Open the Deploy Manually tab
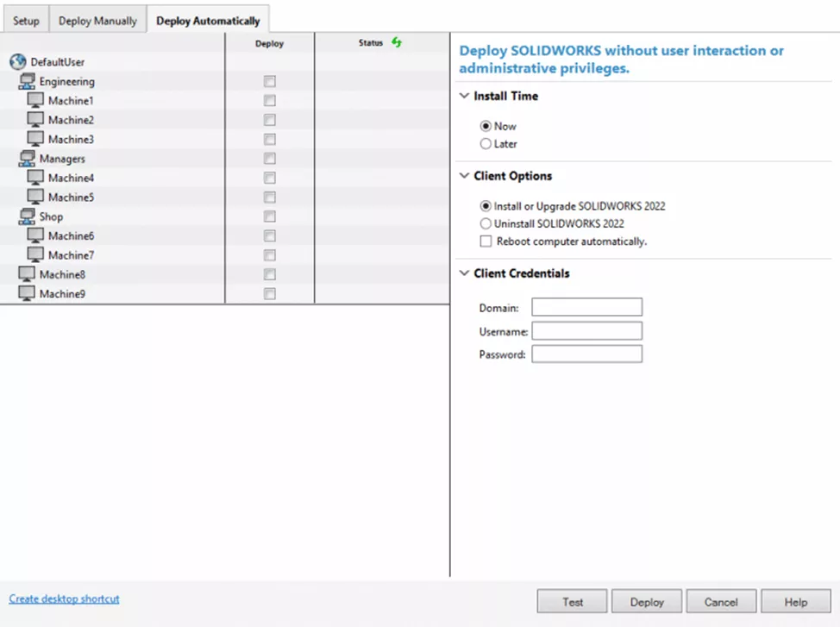840x627 pixels. pos(97,21)
